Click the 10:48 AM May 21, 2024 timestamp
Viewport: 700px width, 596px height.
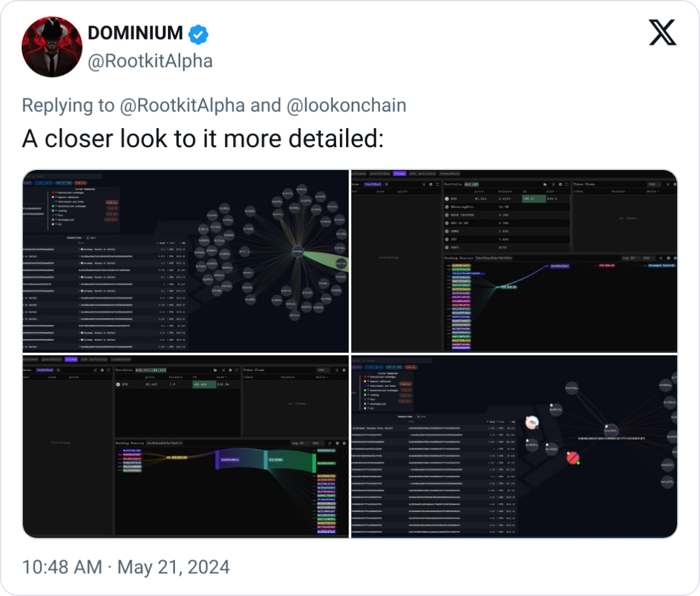point(125,567)
